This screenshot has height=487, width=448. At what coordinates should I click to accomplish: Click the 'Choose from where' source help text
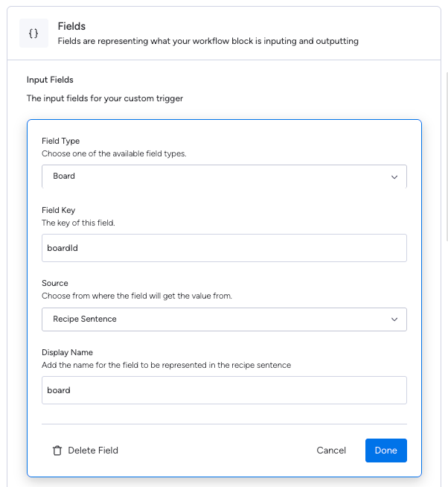(x=137, y=296)
